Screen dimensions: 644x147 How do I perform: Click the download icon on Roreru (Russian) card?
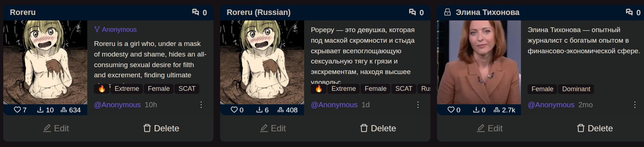point(259,110)
